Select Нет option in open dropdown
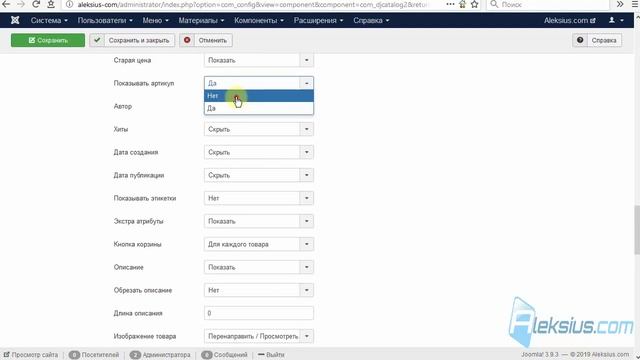This screenshot has width=640, height=360. [x=259, y=96]
